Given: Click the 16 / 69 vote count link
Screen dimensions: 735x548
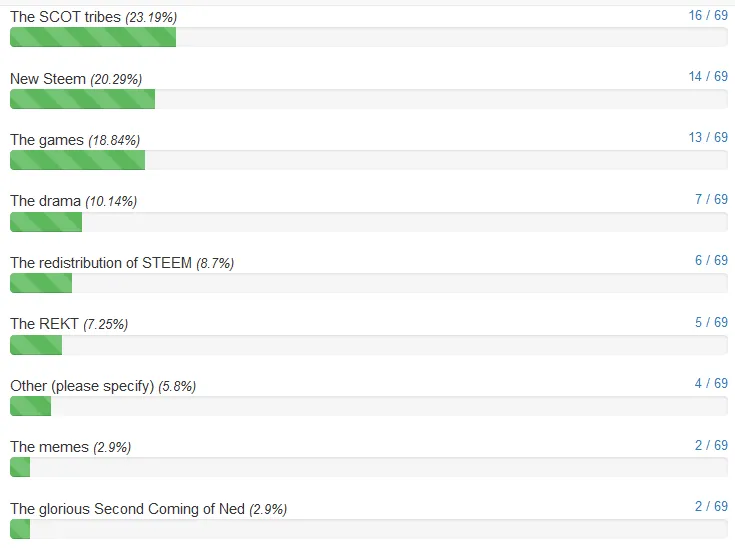Looking at the screenshot, I should (x=708, y=15).
